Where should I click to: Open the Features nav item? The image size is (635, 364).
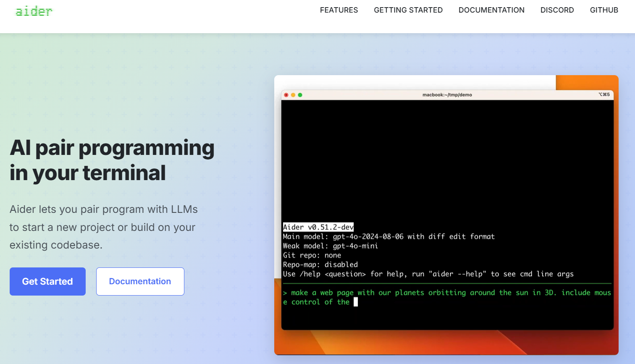[338, 10]
